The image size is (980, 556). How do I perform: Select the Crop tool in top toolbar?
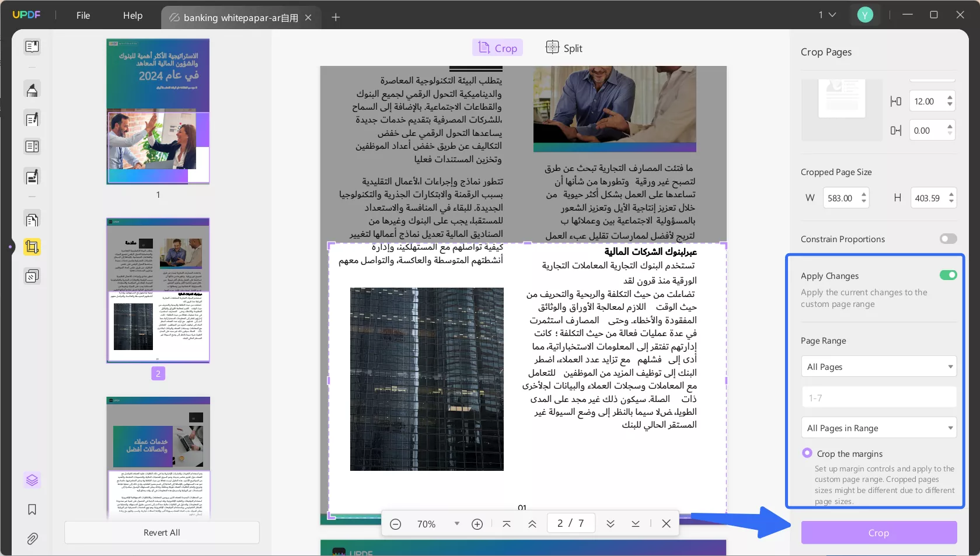tap(497, 47)
